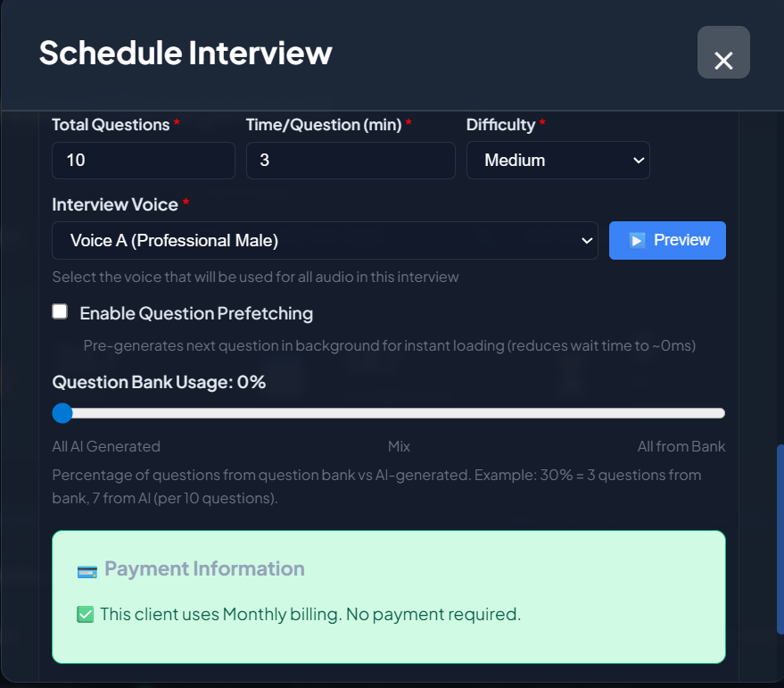Open the Difficulty dropdown showing Medium
This screenshot has height=688, width=784.
558,160
